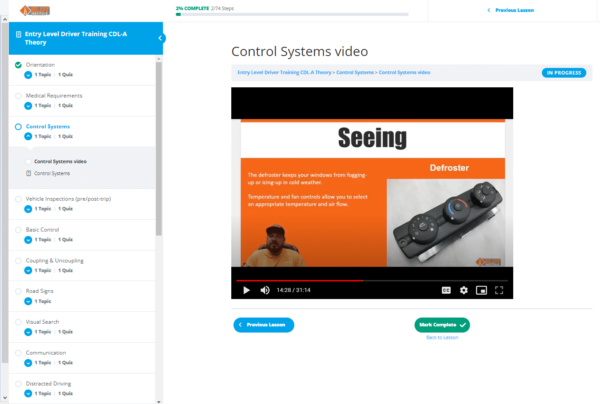Screen dimensions: 600x404
Task: Click Vehicle Inspections status circle
Action: pos(18,199)
